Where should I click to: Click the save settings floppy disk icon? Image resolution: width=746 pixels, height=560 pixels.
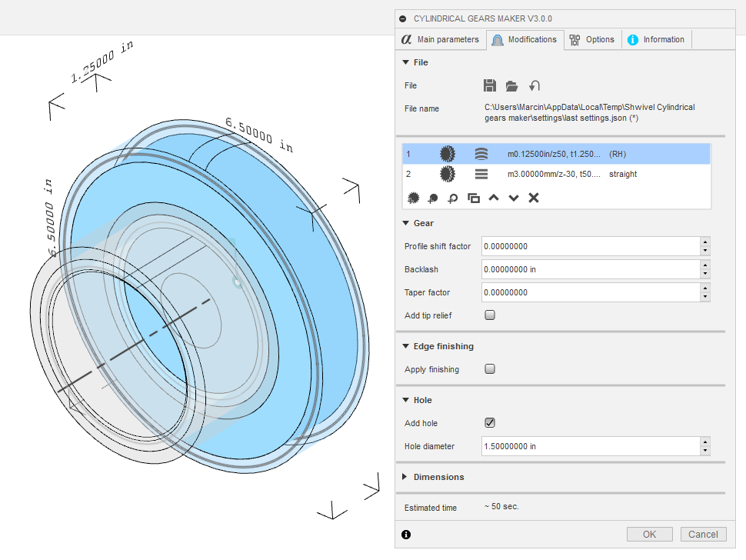490,85
